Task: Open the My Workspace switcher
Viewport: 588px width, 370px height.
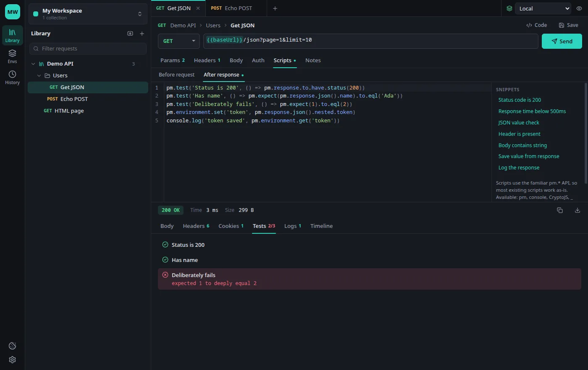Action: pos(88,14)
